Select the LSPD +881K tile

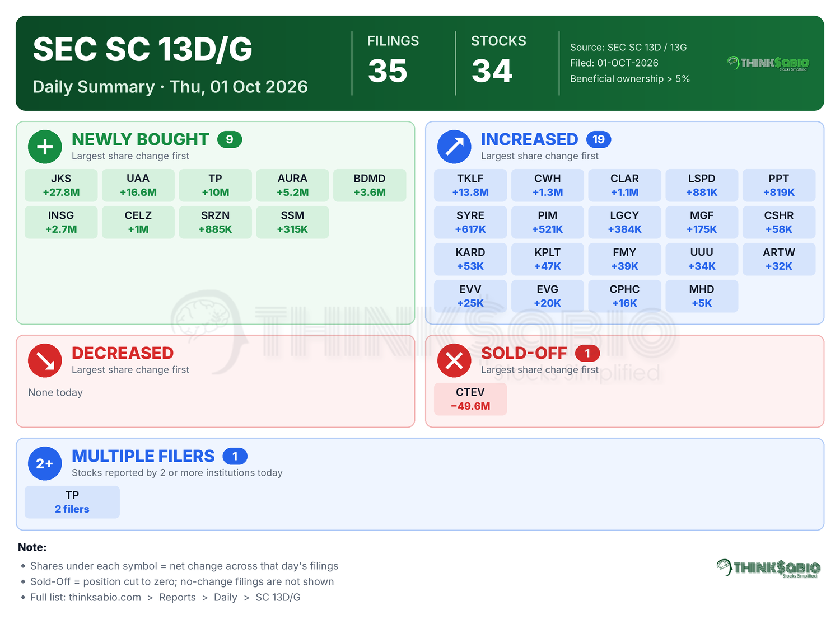pyautogui.click(x=702, y=185)
